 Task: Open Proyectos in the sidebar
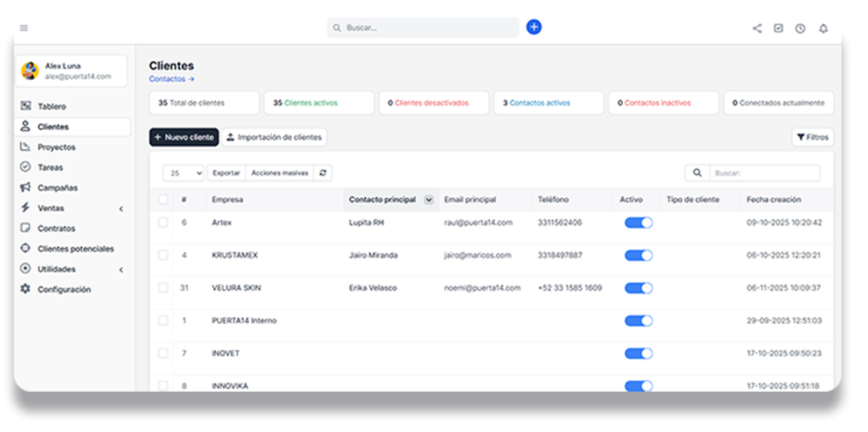(56, 147)
